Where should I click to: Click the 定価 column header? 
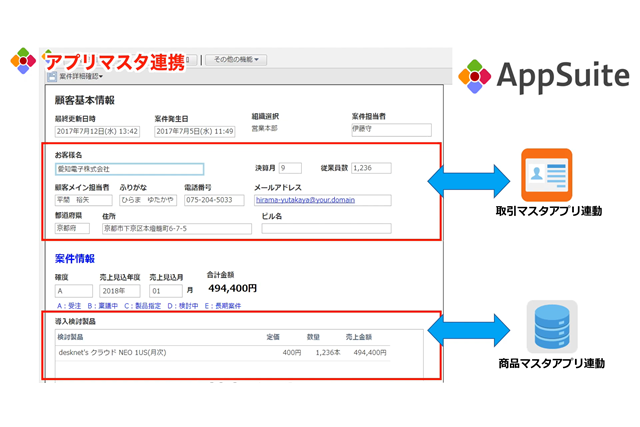[273, 337]
